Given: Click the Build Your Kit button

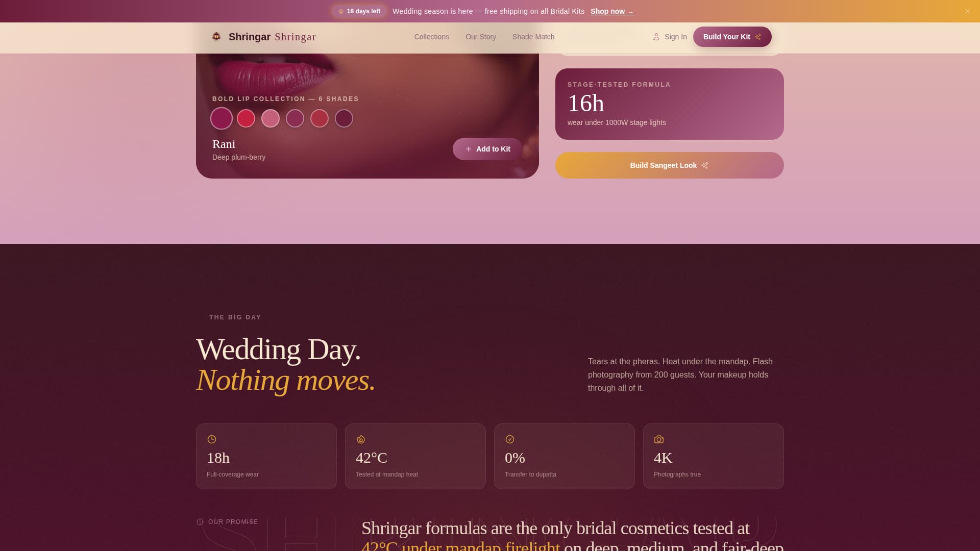Looking at the screenshot, I should pos(732,37).
